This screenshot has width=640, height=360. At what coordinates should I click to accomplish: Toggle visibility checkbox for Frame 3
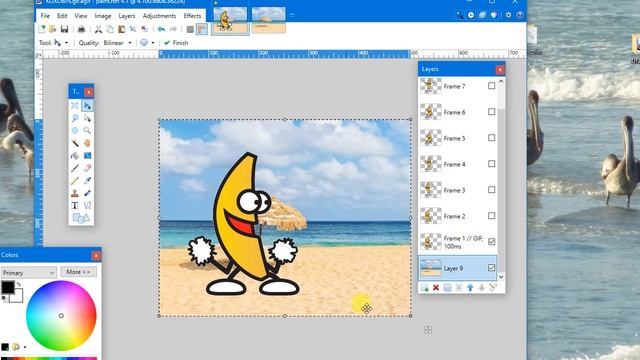(x=491, y=190)
